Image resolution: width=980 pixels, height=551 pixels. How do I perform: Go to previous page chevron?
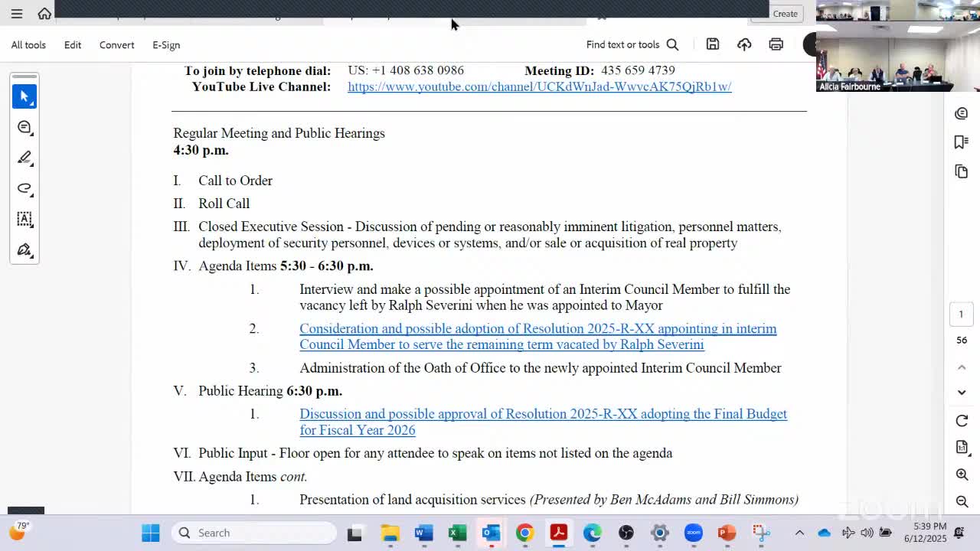(962, 367)
